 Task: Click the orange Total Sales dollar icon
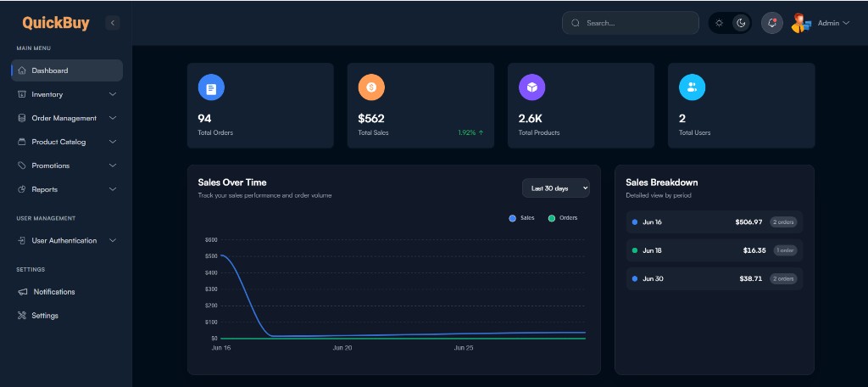pyautogui.click(x=371, y=87)
